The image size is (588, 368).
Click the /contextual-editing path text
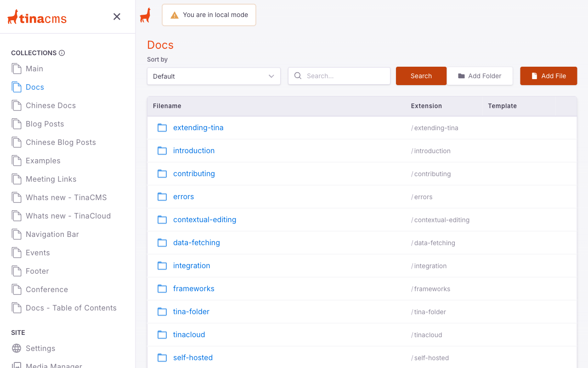(440, 220)
